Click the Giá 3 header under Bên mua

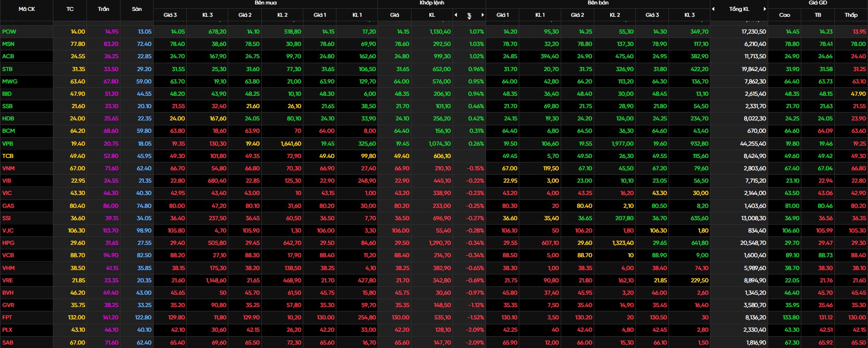[170, 15]
